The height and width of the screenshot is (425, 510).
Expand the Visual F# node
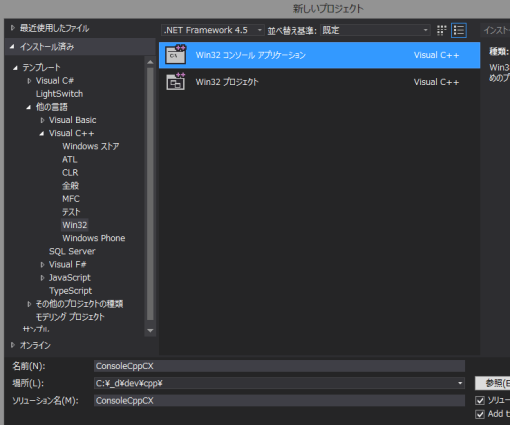(42, 265)
